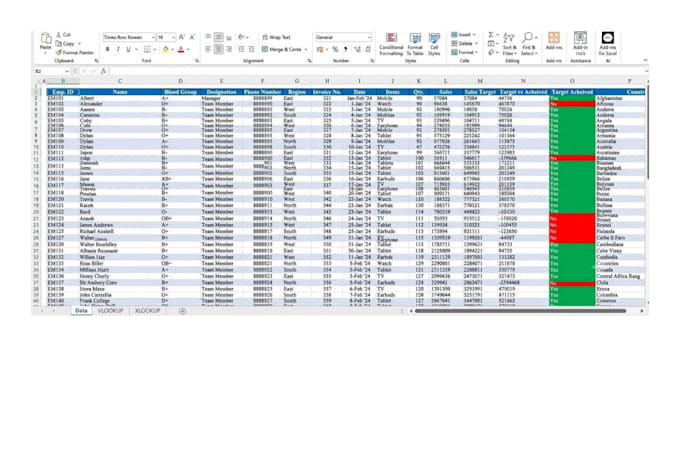
Task: Apply percent style
Action: (335, 49)
